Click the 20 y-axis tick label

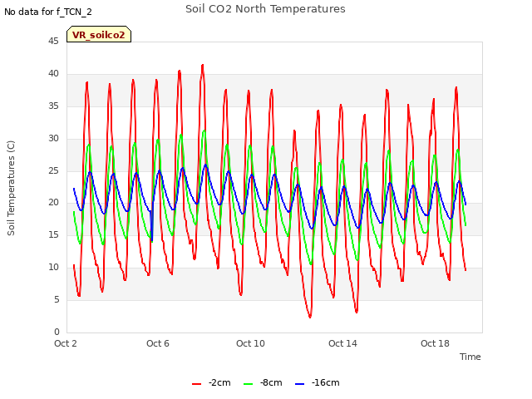[53, 203]
